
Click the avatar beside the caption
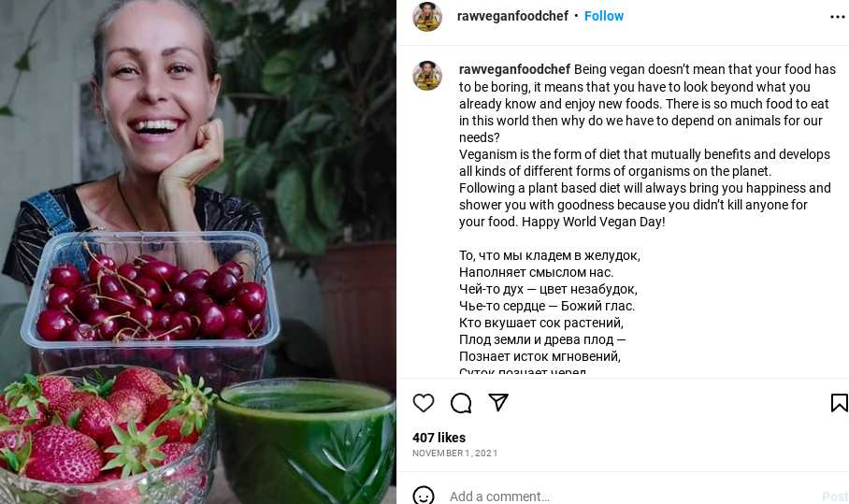[x=427, y=76]
